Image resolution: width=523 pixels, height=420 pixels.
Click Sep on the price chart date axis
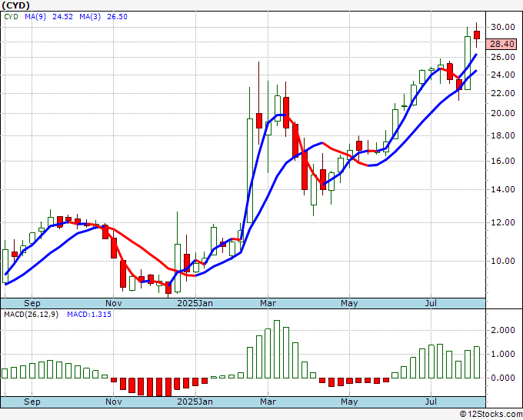click(32, 303)
